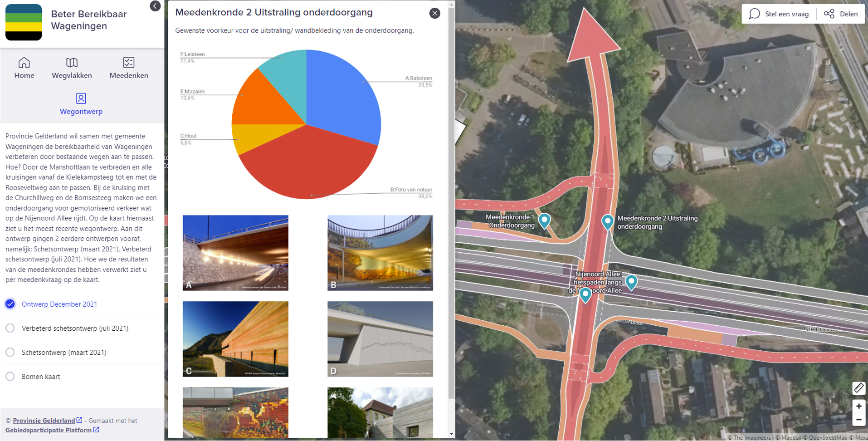Image resolution: width=868 pixels, height=441 pixels.
Task: Choose Verbeterd schetsontwerp (juli 2021) radio
Action: 10,328
